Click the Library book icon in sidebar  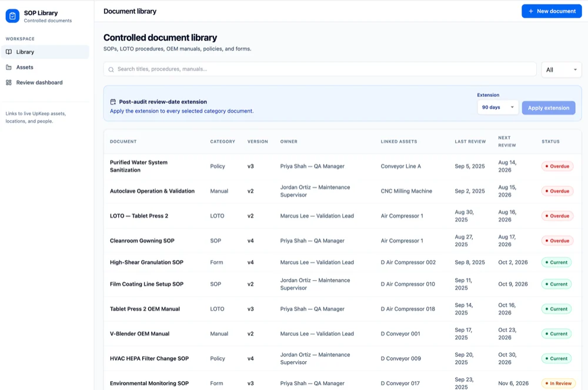[x=9, y=52]
